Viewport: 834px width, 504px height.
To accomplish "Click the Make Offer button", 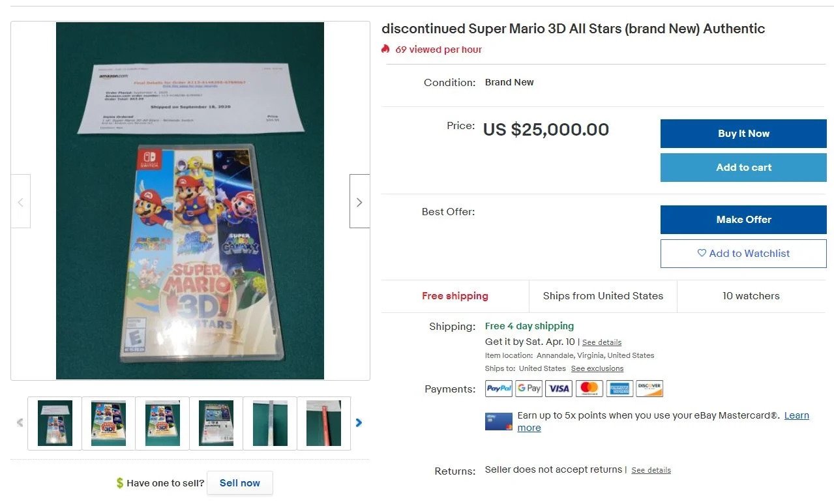I will coord(743,220).
